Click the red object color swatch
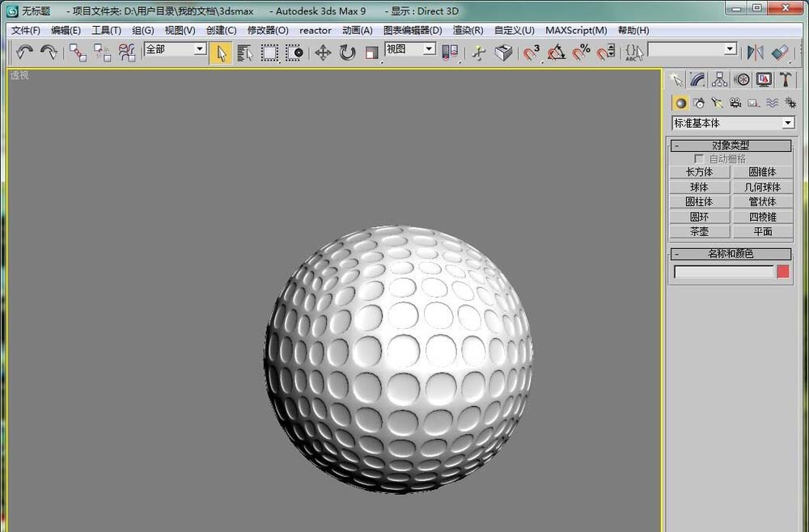The width and height of the screenshot is (809, 532). pos(783,272)
